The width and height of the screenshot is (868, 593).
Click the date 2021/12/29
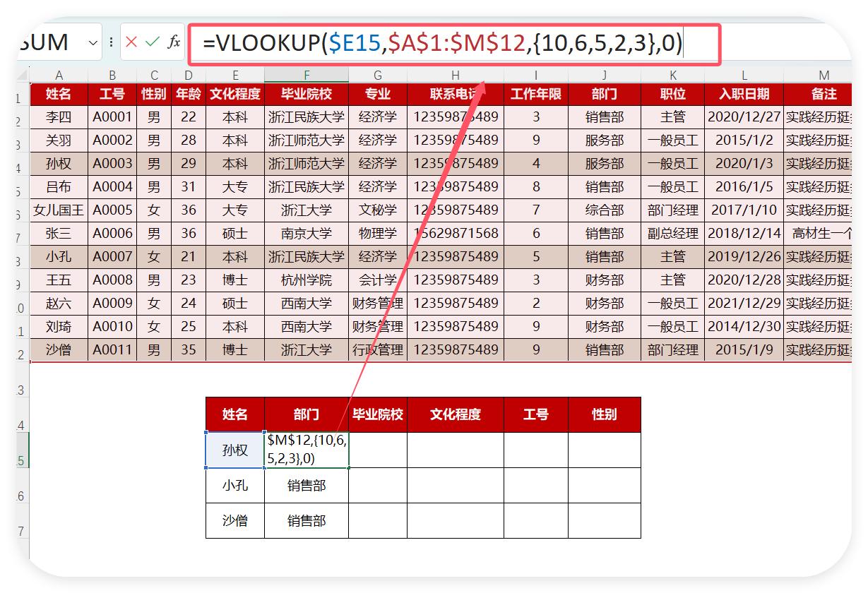(744, 304)
